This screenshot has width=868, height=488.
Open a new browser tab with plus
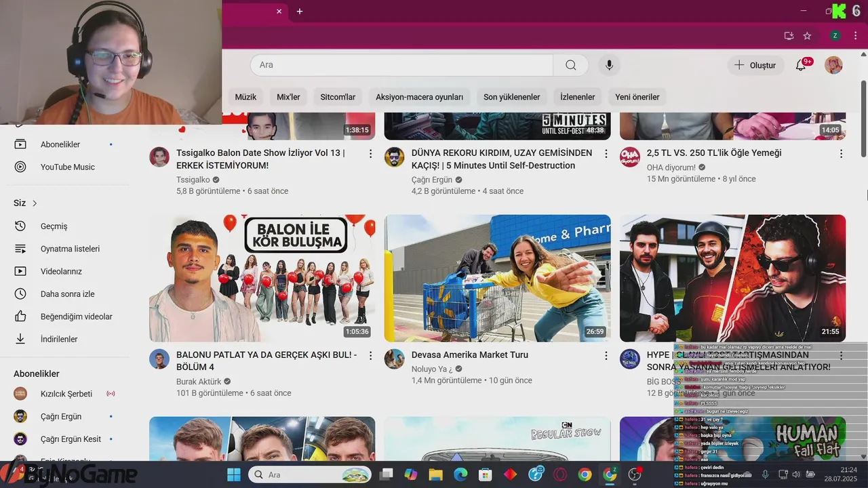click(x=300, y=11)
